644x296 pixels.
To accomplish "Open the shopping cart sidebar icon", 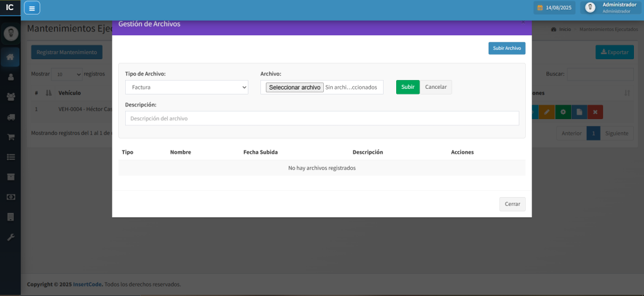I will coord(10,137).
